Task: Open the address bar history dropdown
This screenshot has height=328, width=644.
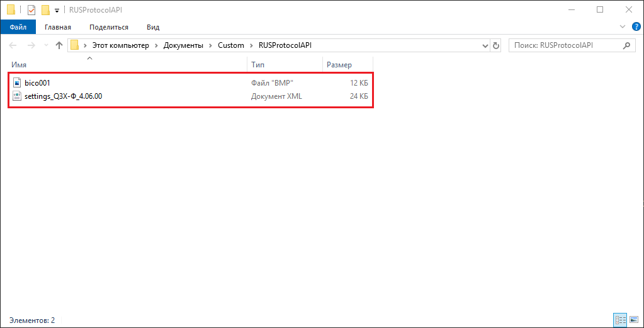Action: pos(486,45)
